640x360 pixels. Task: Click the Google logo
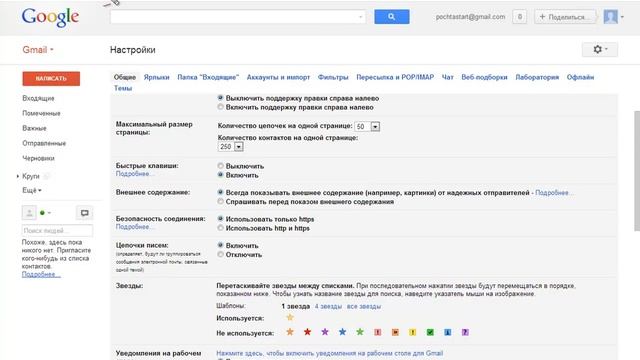[x=50, y=18]
